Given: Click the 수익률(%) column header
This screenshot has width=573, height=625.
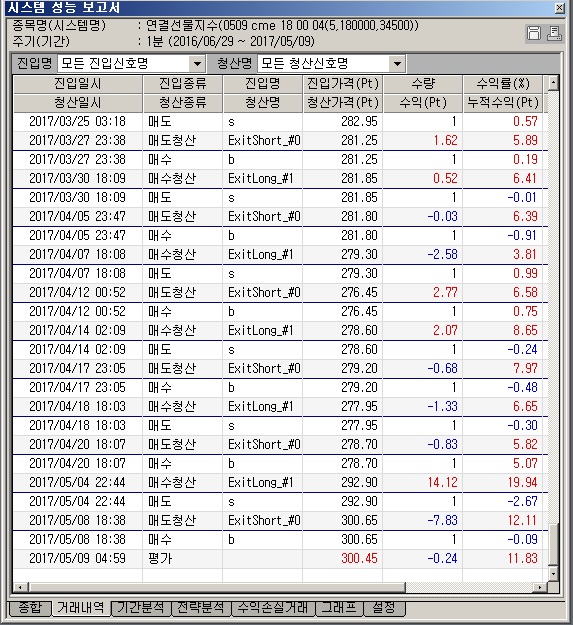Looking at the screenshot, I should [x=503, y=84].
